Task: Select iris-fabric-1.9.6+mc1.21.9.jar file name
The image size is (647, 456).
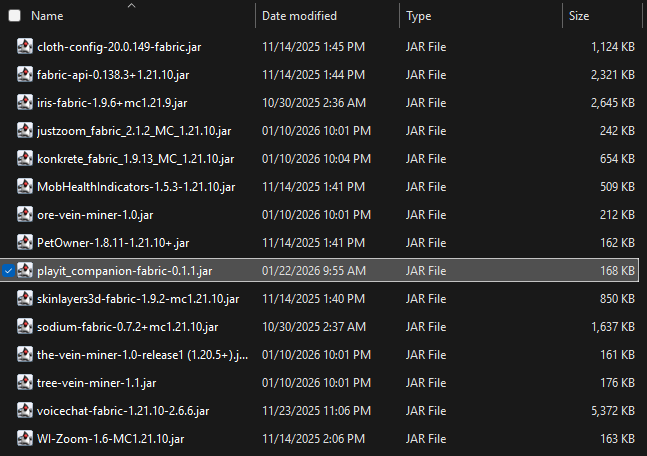Action: [112, 103]
